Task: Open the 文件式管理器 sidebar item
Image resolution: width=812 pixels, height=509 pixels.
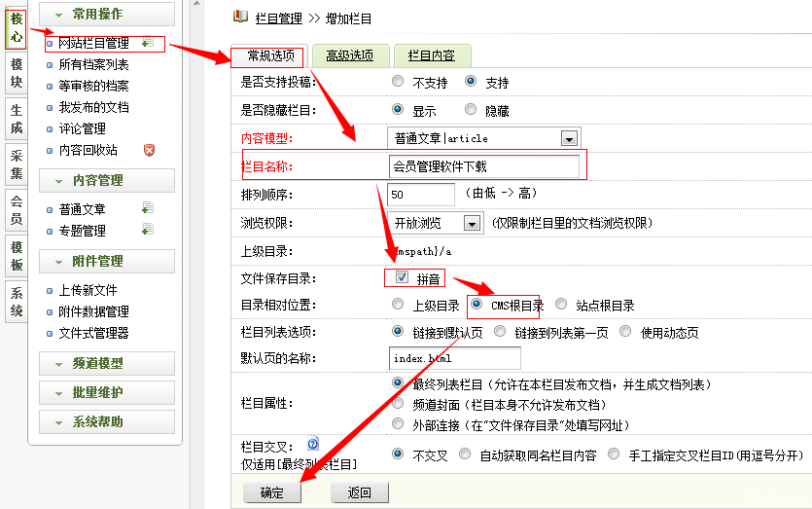Action: pyautogui.click(x=93, y=333)
